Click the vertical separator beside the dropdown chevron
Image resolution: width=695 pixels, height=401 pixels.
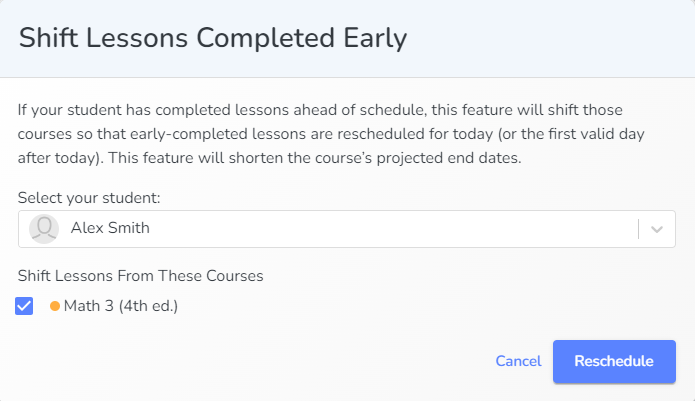click(638, 229)
